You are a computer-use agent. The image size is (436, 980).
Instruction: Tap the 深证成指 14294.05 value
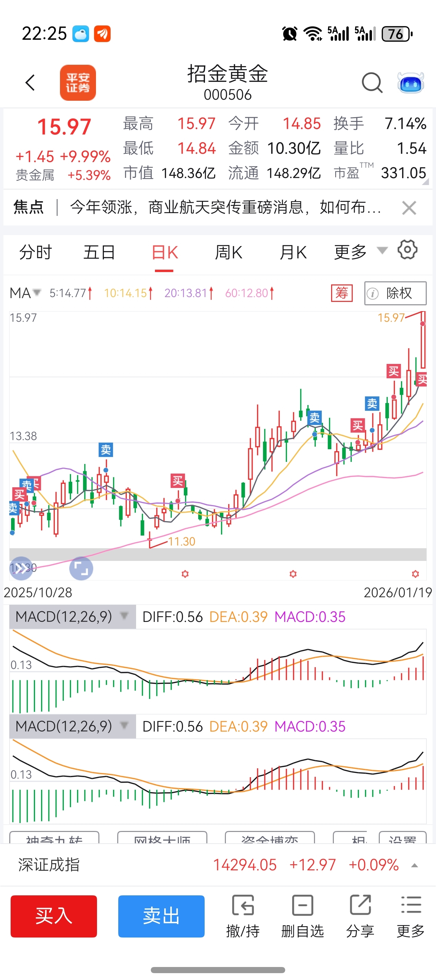[245, 865]
